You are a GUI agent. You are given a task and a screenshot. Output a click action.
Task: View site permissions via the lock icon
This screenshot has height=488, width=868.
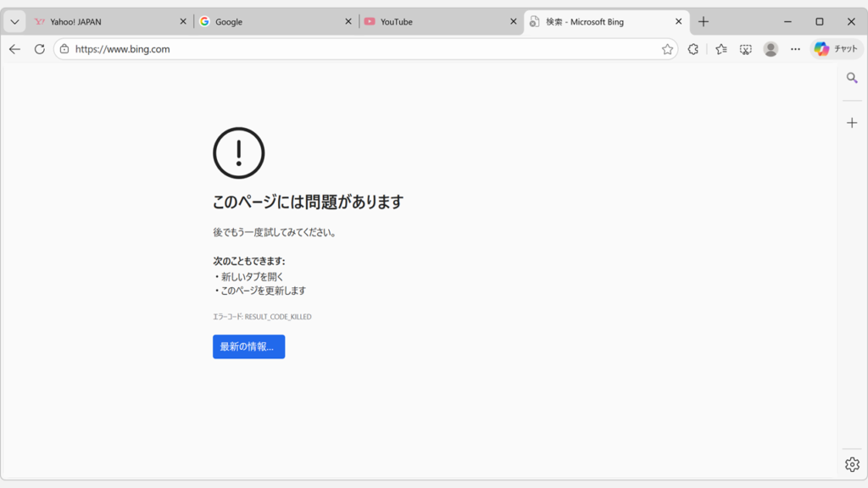[64, 48]
